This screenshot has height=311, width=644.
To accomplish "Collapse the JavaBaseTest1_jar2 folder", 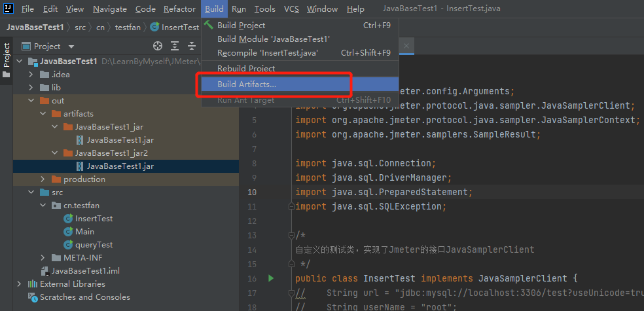I will 54,153.
